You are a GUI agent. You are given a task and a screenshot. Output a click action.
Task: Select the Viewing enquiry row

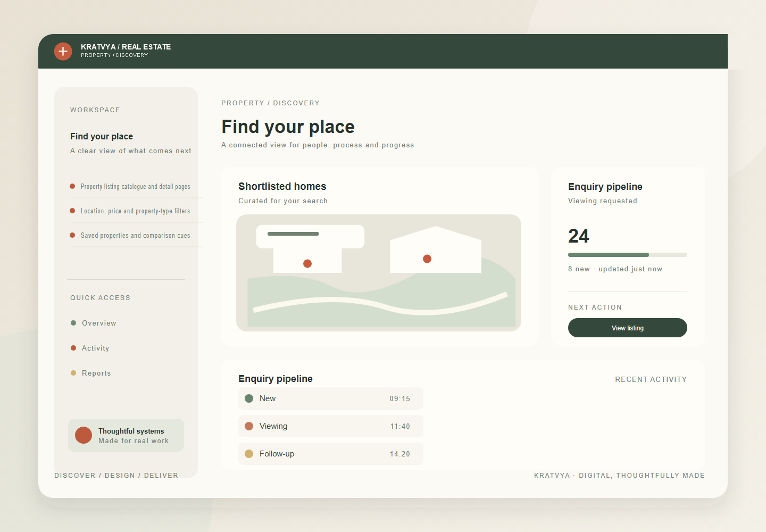point(331,426)
